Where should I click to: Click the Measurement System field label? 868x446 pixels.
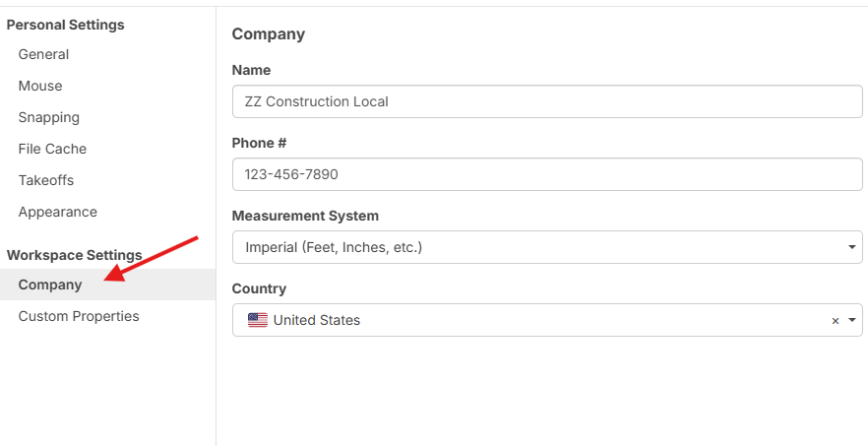click(305, 216)
